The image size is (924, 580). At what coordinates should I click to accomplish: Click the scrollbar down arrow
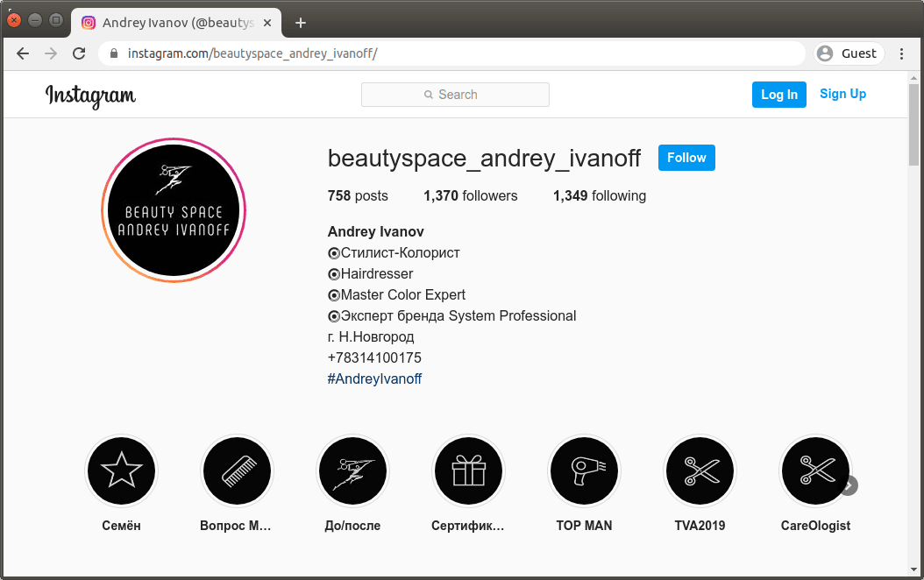pyautogui.click(x=913, y=569)
